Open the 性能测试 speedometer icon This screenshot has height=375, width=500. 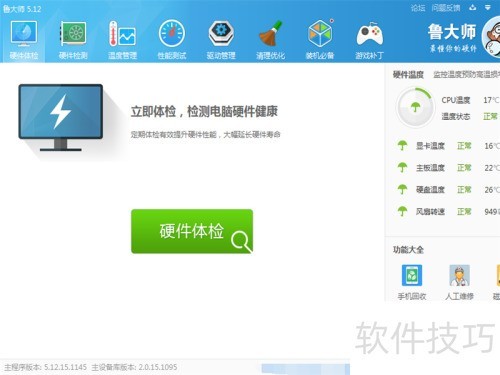[172, 33]
